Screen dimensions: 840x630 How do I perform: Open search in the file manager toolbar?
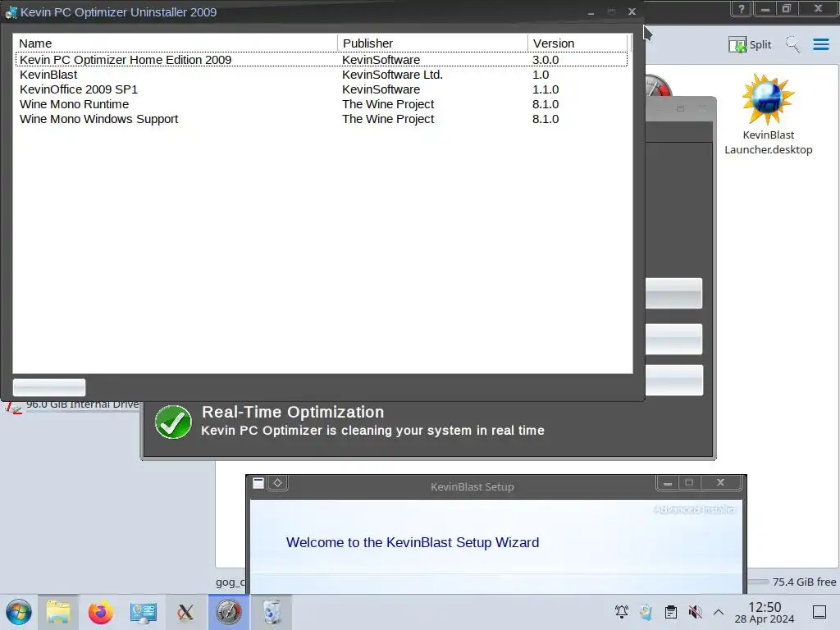click(792, 44)
